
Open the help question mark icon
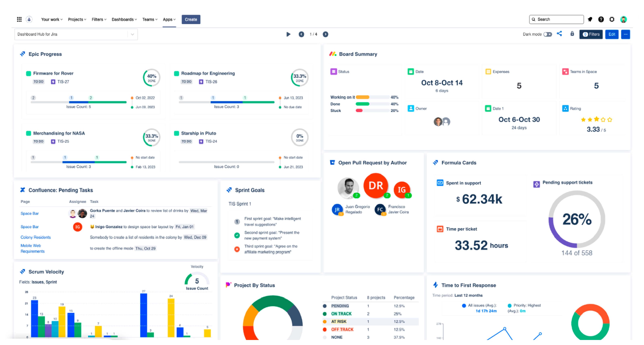601,19
